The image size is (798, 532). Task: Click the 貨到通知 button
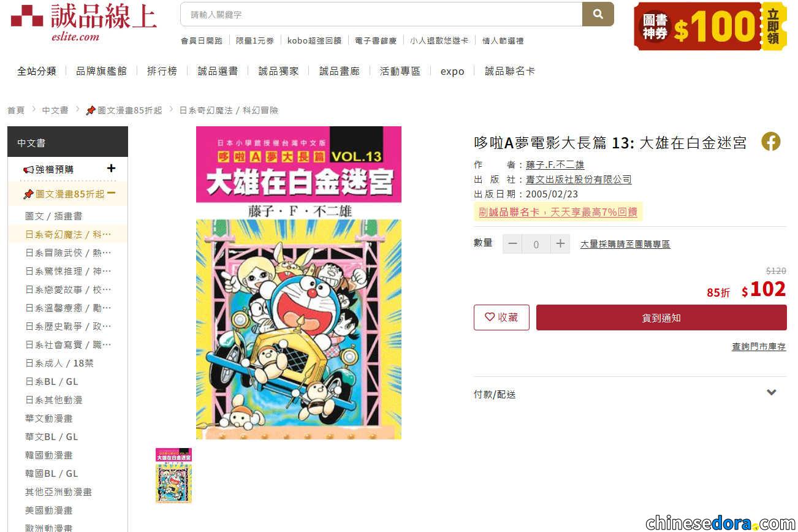pos(661,317)
